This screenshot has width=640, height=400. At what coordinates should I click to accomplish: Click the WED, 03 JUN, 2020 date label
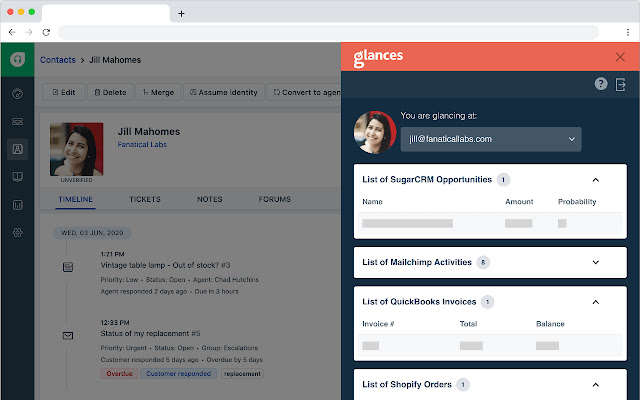pos(92,233)
